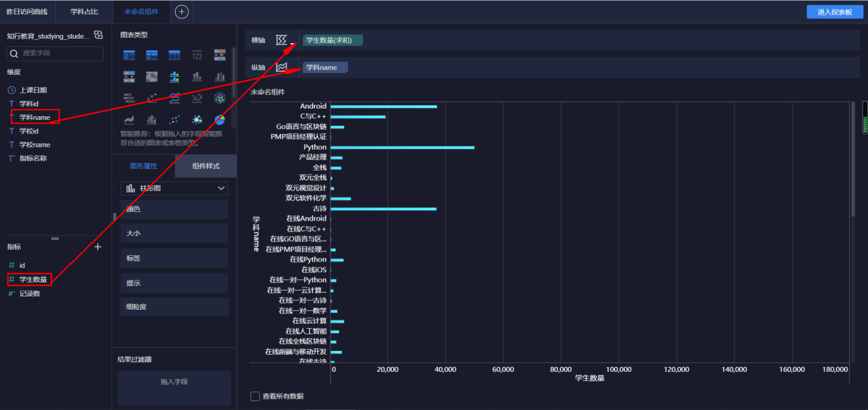The width and height of the screenshot is (868, 410).
Task: Select the 学生数量 measure field
Action: pyautogui.click(x=33, y=279)
